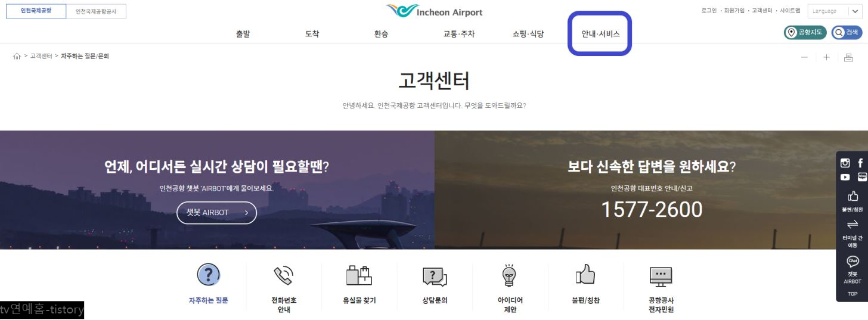This screenshot has height=320, width=868.
Task: Click the 공항지도 map button
Action: 805,33
